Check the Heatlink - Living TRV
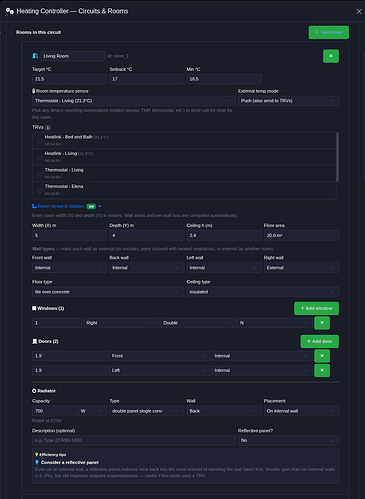 tap(40, 157)
